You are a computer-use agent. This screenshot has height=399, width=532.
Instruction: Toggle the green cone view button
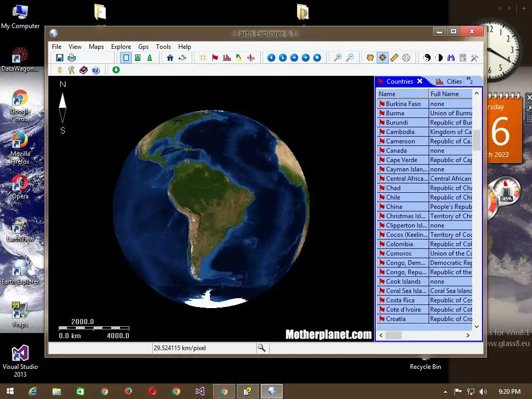(x=149, y=58)
